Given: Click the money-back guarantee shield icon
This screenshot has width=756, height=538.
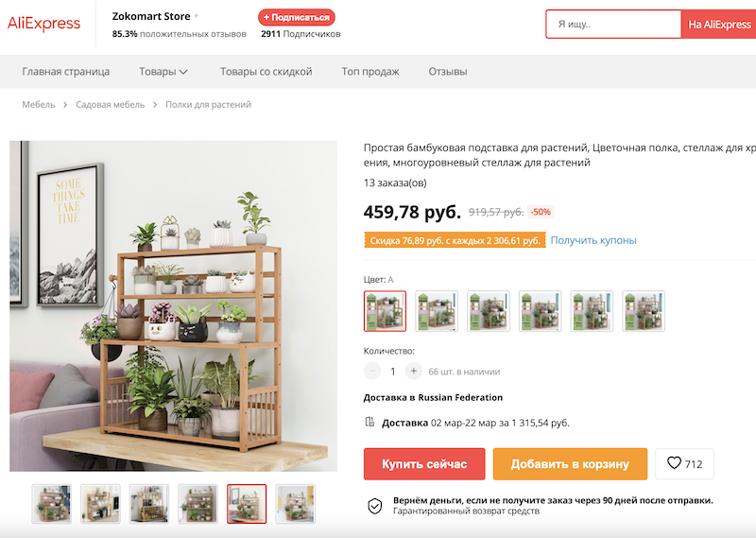Looking at the screenshot, I should (x=375, y=505).
